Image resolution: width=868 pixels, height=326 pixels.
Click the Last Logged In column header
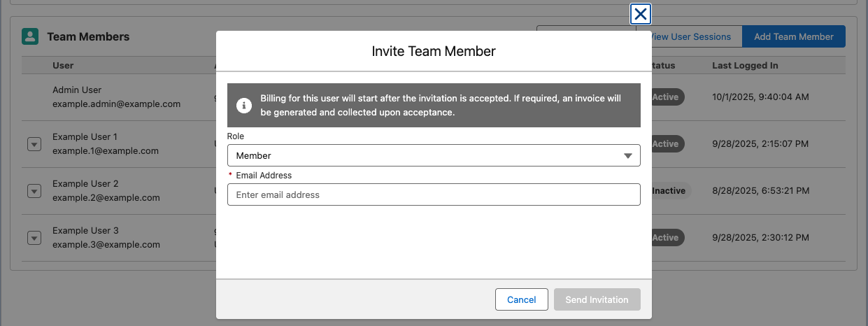pyautogui.click(x=745, y=66)
